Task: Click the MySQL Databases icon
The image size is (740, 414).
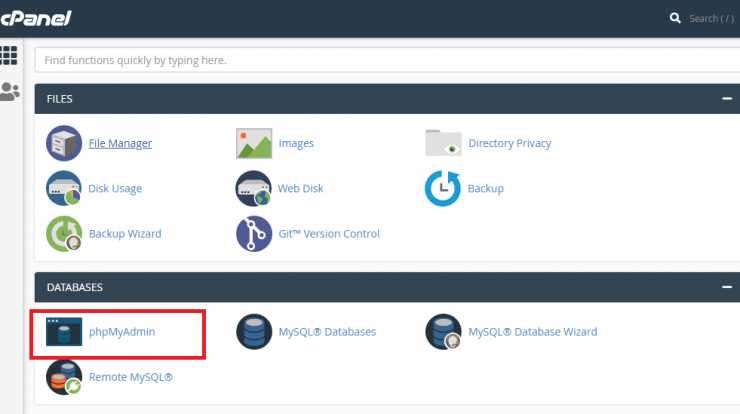Action: (x=254, y=332)
